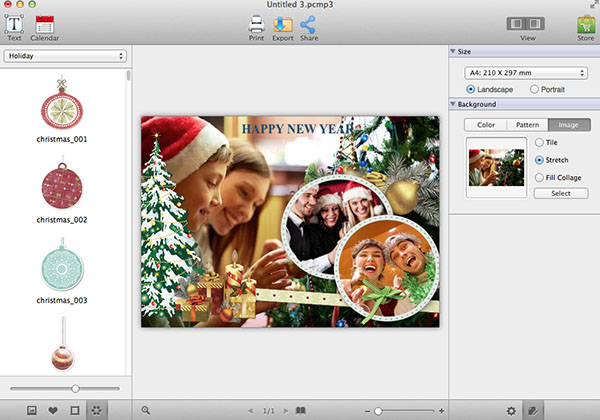
Task: Select Portrait orientation
Action: coord(534,89)
